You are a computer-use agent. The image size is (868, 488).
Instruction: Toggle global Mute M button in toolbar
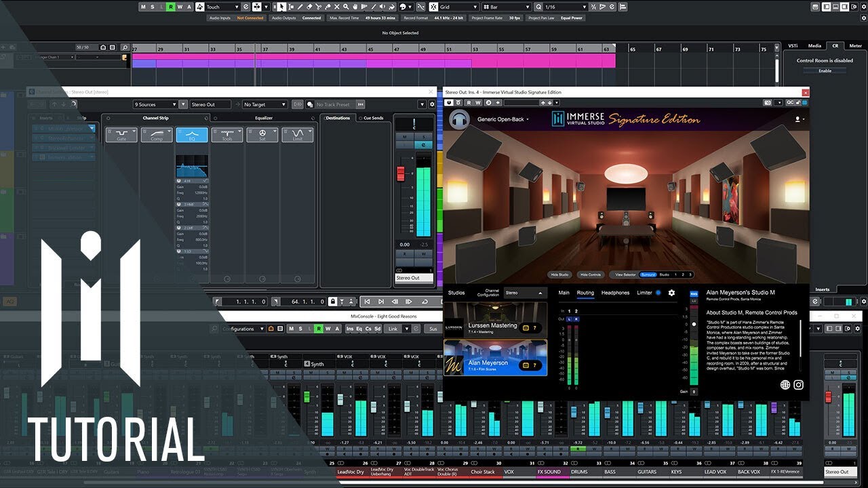point(143,7)
